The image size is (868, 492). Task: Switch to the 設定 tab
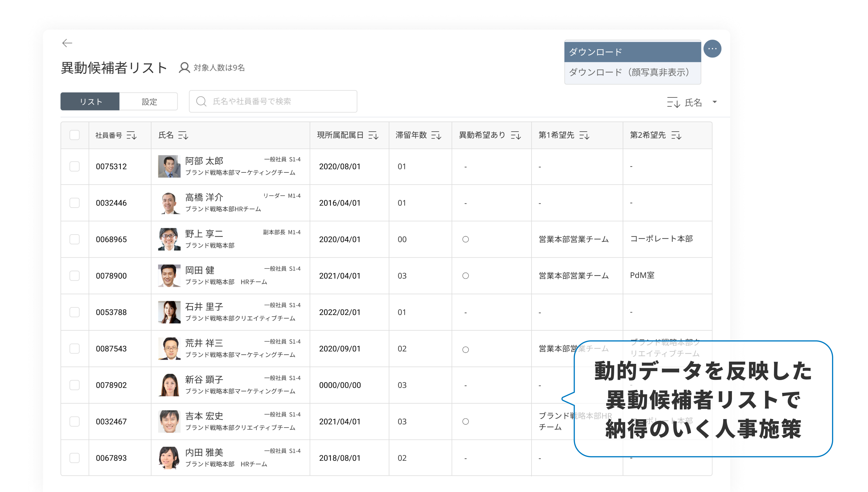pos(149,101)
